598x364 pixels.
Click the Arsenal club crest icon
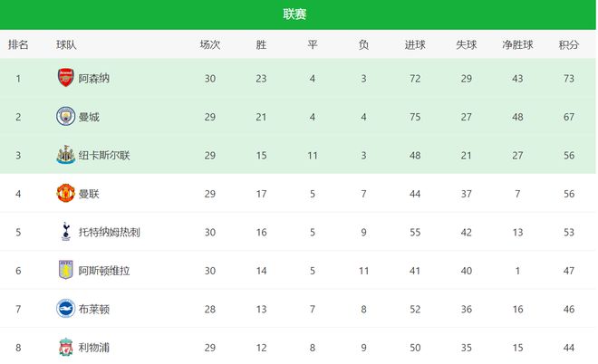pos(65,78)
